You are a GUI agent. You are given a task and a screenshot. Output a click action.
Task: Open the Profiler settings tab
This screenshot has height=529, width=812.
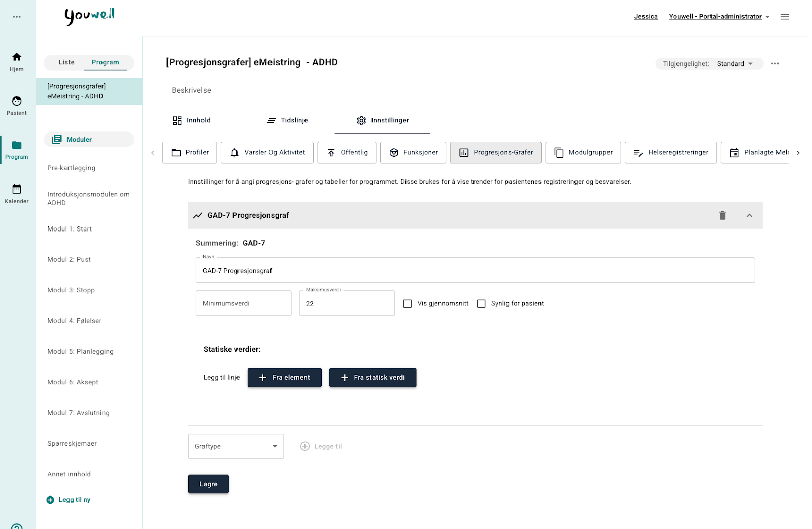click(x=190, y=153)
